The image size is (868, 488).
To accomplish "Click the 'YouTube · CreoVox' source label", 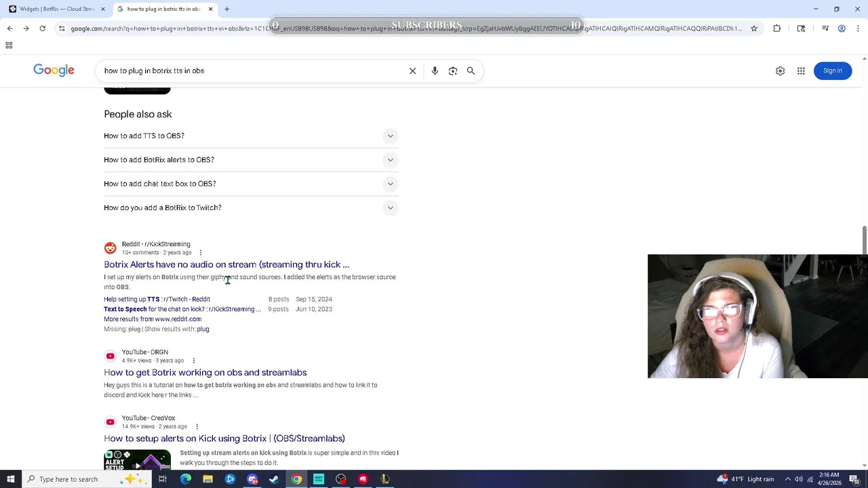I will (148, 418).
